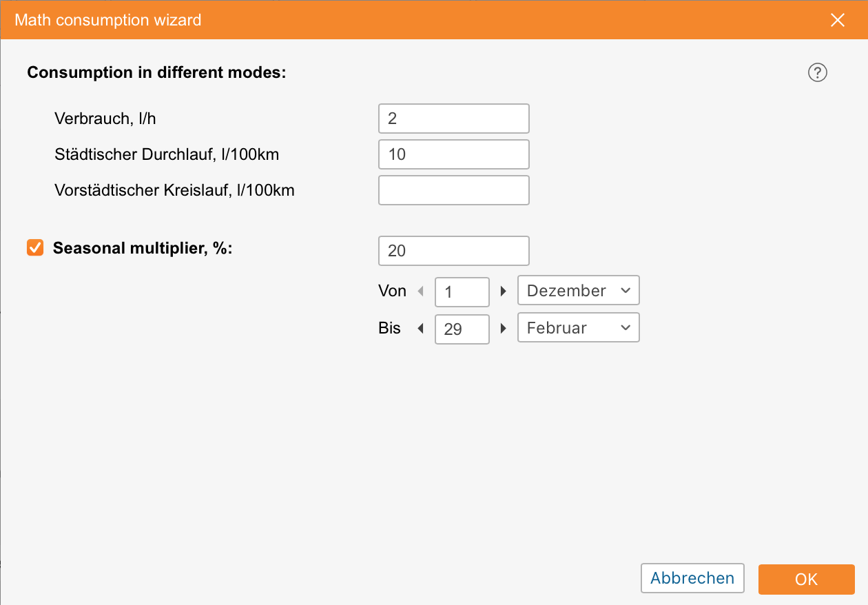Click the Städtischer Durchlauf value field
868x605 pixels.
pyautogui.click(x=453, y=154)
